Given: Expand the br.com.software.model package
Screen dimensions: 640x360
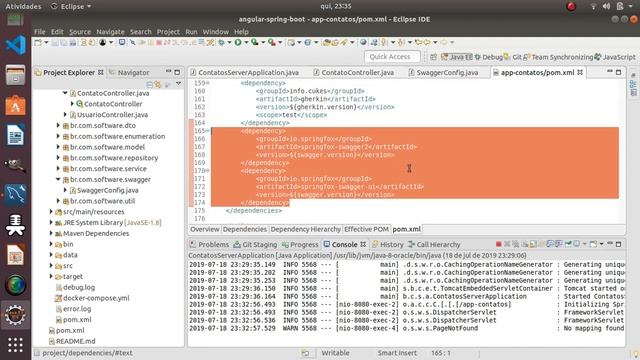Looking at the screenshot, I should [x=58, y=147].
